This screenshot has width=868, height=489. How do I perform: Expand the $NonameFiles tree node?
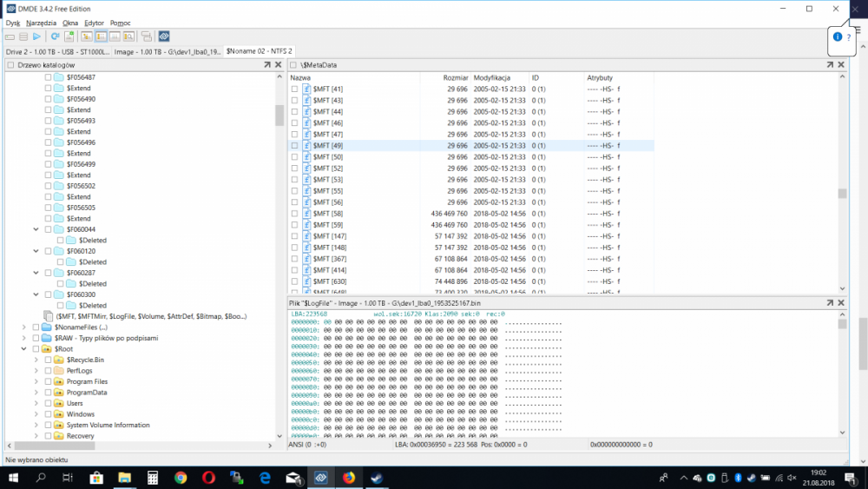pos(23,327)
